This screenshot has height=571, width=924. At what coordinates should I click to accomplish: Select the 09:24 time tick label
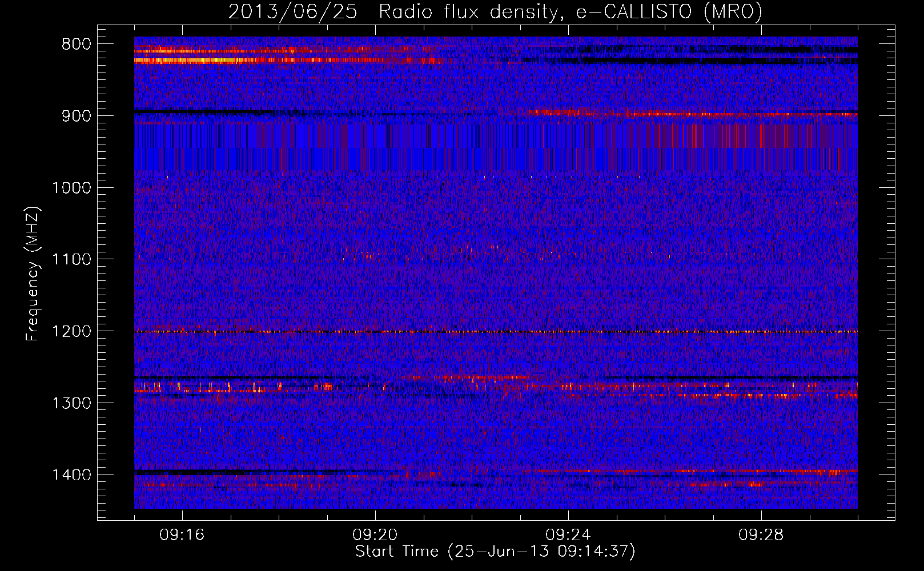coord(568,535)
